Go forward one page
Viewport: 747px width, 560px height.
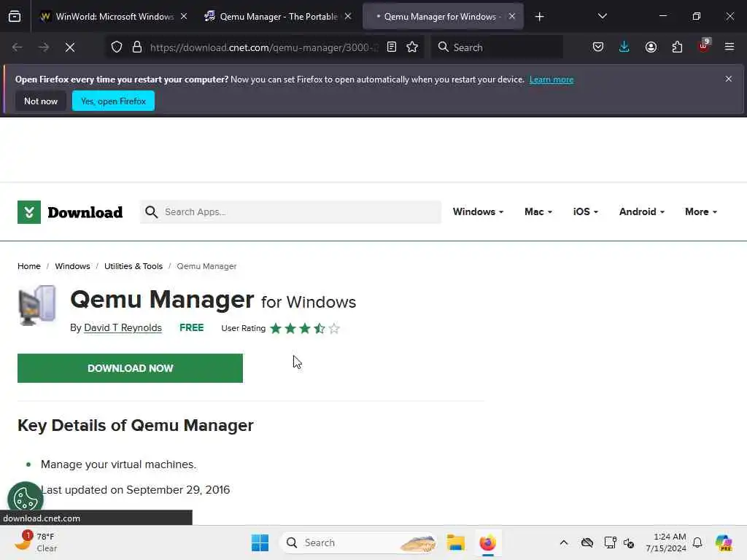[43, 47]
